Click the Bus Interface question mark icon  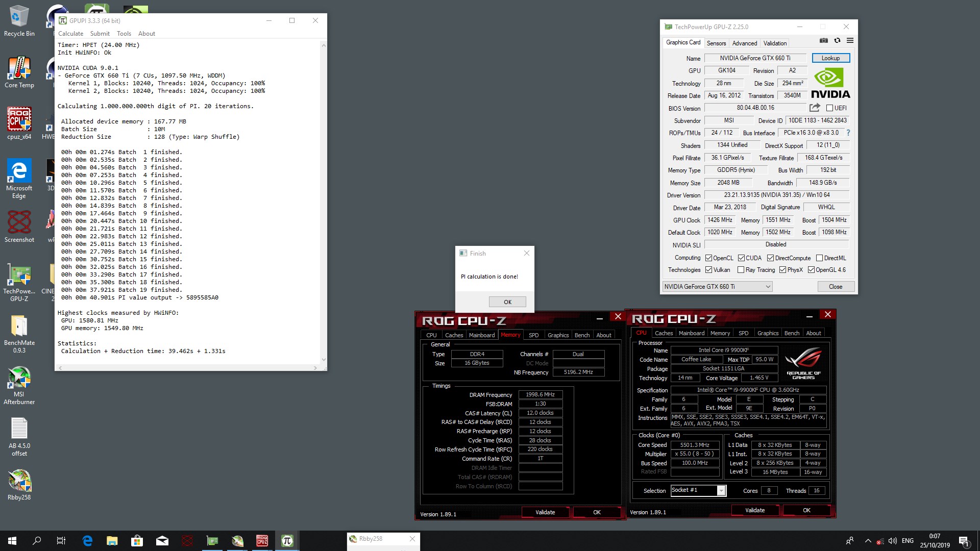pyautogui.click(x=848, y=133)
